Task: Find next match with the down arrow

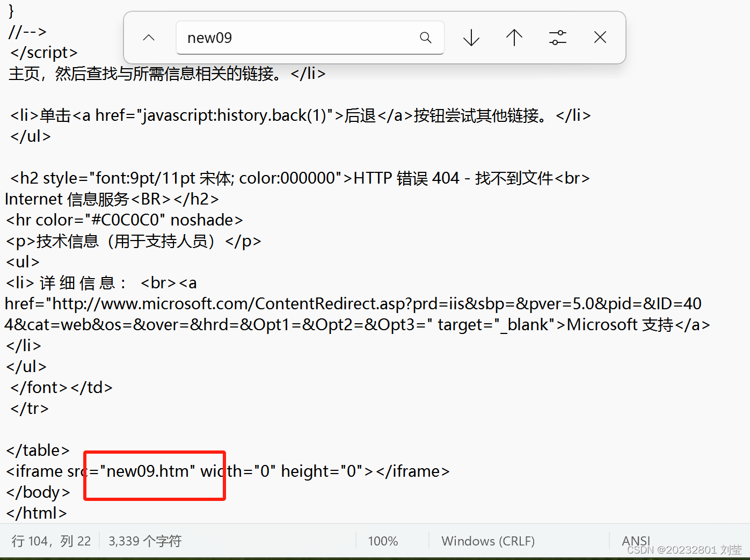Action: [471, 38]
